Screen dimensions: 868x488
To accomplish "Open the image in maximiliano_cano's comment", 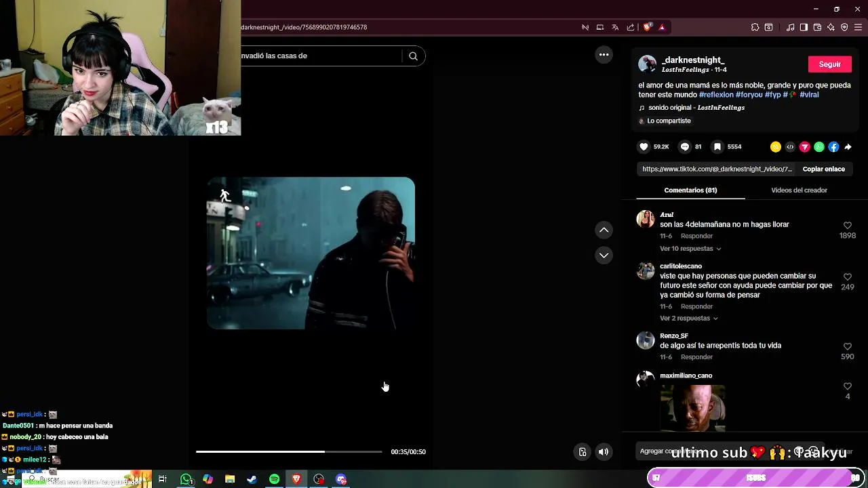I will pyautogui.click(x=692, y=408).
